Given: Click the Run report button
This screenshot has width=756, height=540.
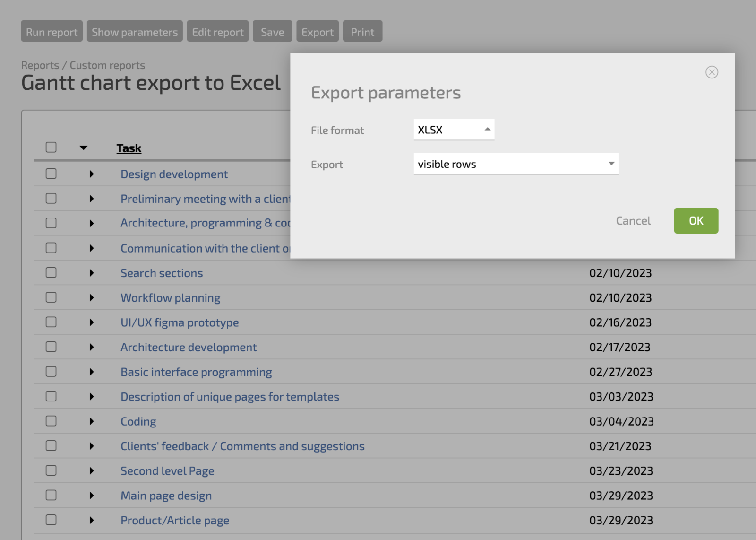Looking at the screenshot, I should (52, 31).
